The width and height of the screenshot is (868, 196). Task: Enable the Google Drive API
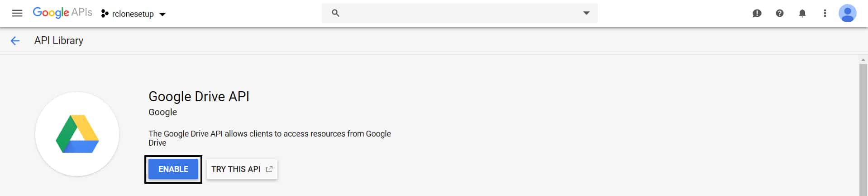pyautogui.click(x=173, y=169)
